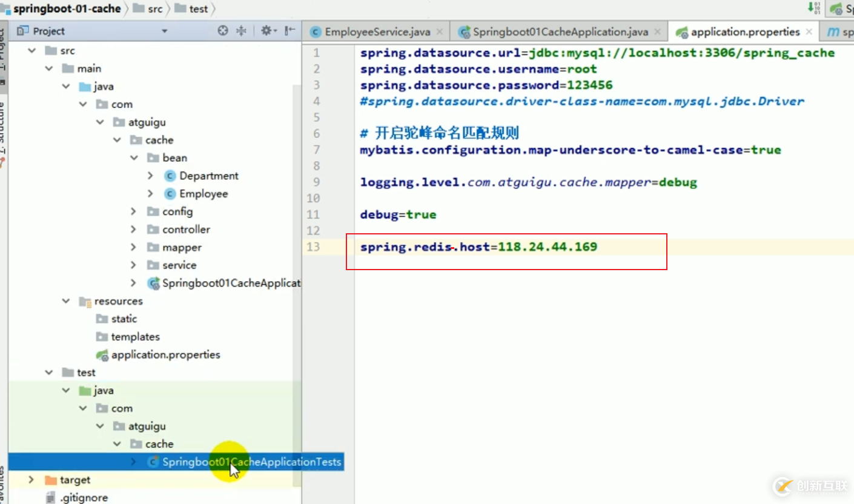Click the .gitignore file icon
854x504 pixels.
(51, 498)
